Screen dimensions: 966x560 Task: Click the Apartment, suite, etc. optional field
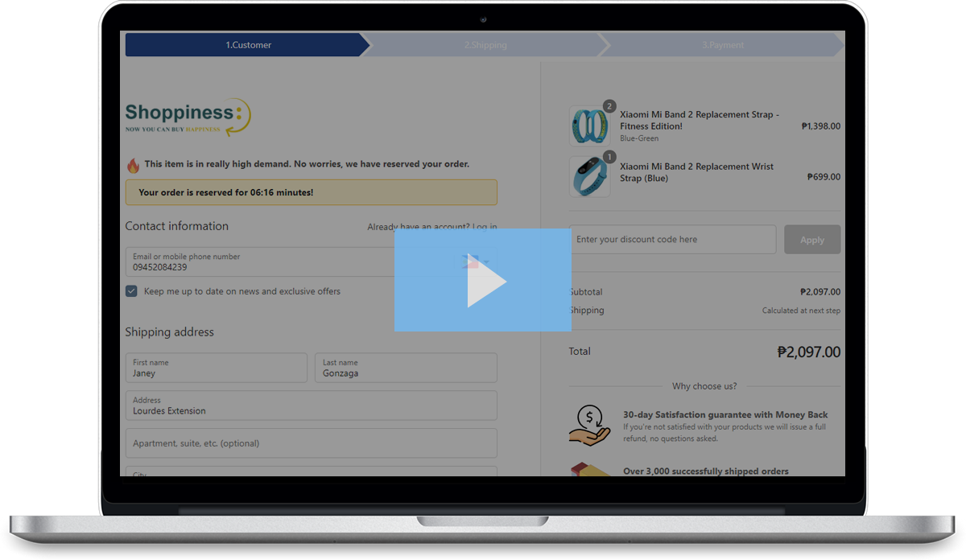tap(311, 443)
